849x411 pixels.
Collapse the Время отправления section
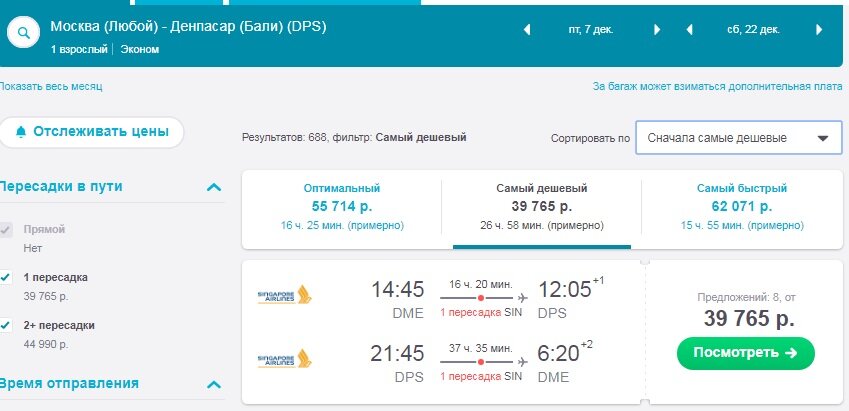(214, 384)
